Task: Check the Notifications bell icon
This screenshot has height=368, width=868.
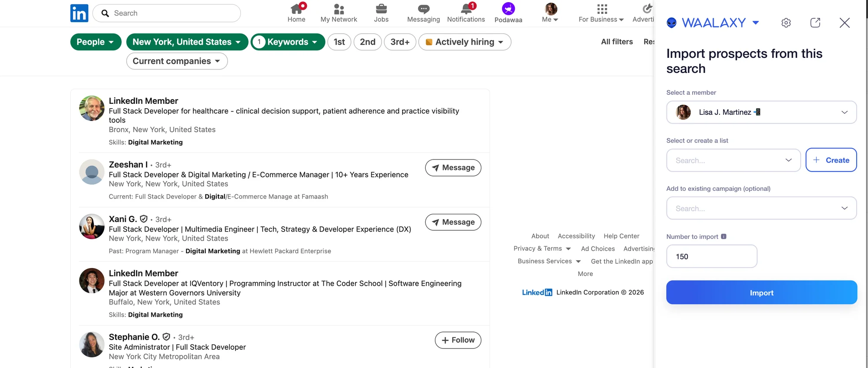Action: point(466,13)
